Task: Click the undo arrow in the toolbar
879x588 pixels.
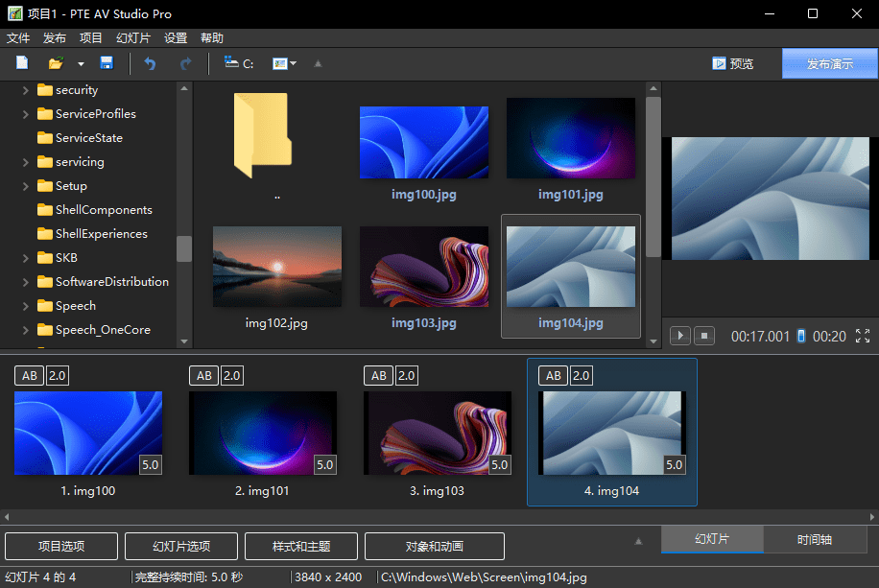Action: tap(150, 63)
